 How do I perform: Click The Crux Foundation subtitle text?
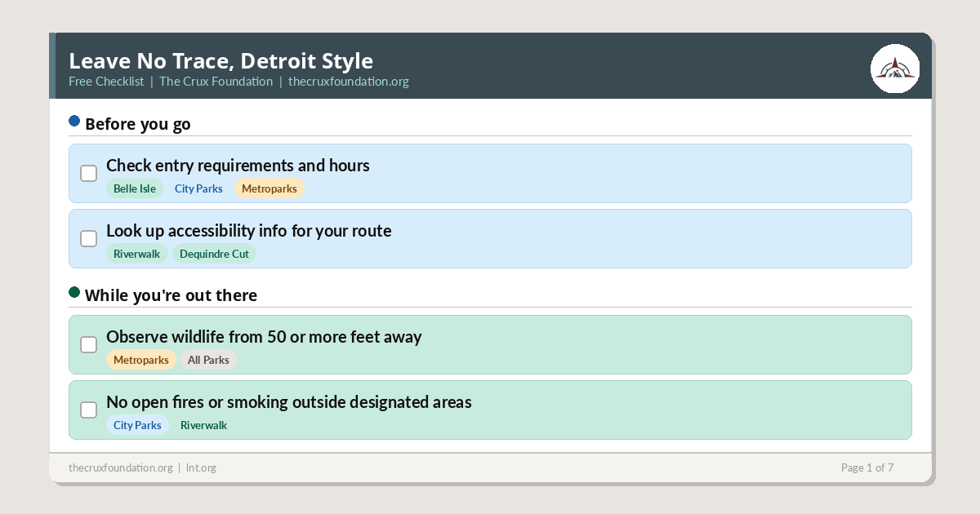(216, 82)
